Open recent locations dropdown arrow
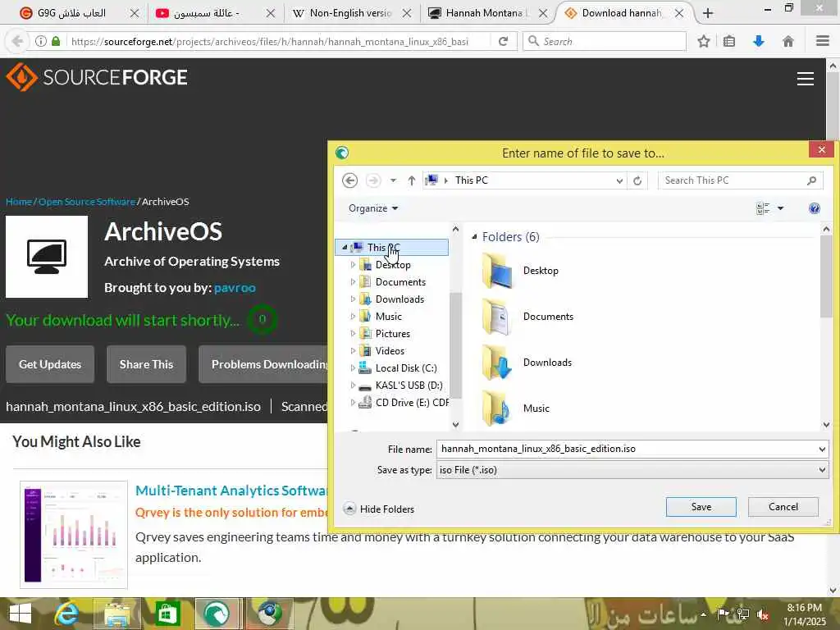Viewport: 840px width, 630px height. click(393, 180)
